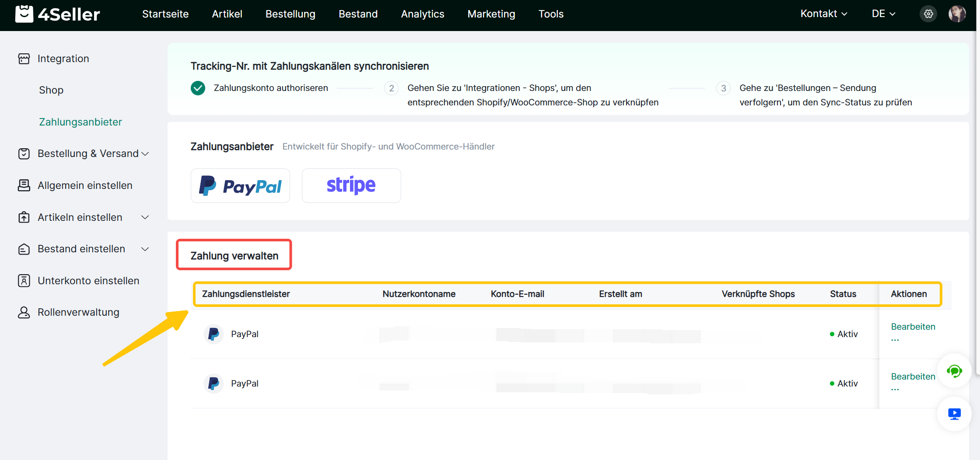The height and width of the screenshot is (460, 980).
Task: Open the Kontakt dropdown menu
Action: [823, 14]
